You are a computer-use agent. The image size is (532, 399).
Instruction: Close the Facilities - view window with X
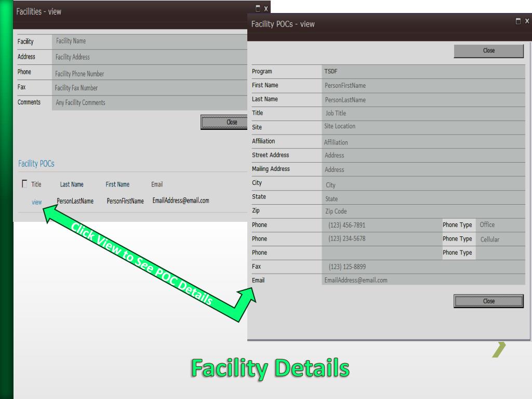coord(266,9)
